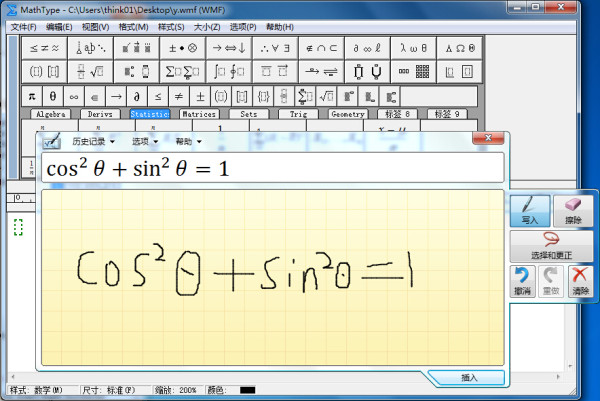Expand the 帮助 help dropdown in input panel
The image size is (600, 401).
click(x=188, y=142)
